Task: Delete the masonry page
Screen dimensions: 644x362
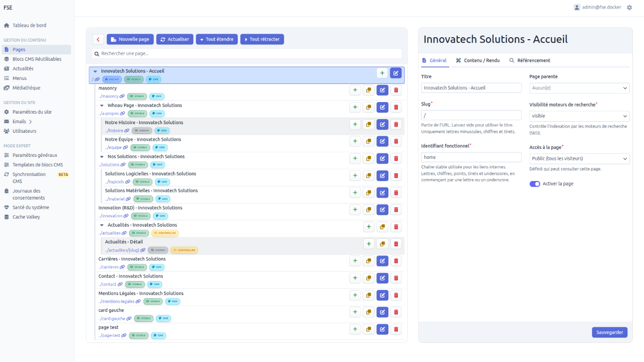Action: (x=396, y=90)
